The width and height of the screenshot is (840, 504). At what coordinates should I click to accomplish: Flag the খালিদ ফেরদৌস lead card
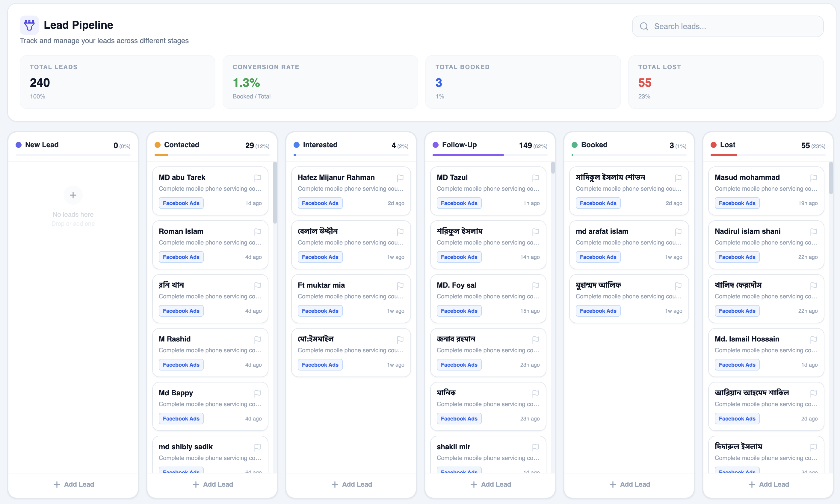pos(813,286)
